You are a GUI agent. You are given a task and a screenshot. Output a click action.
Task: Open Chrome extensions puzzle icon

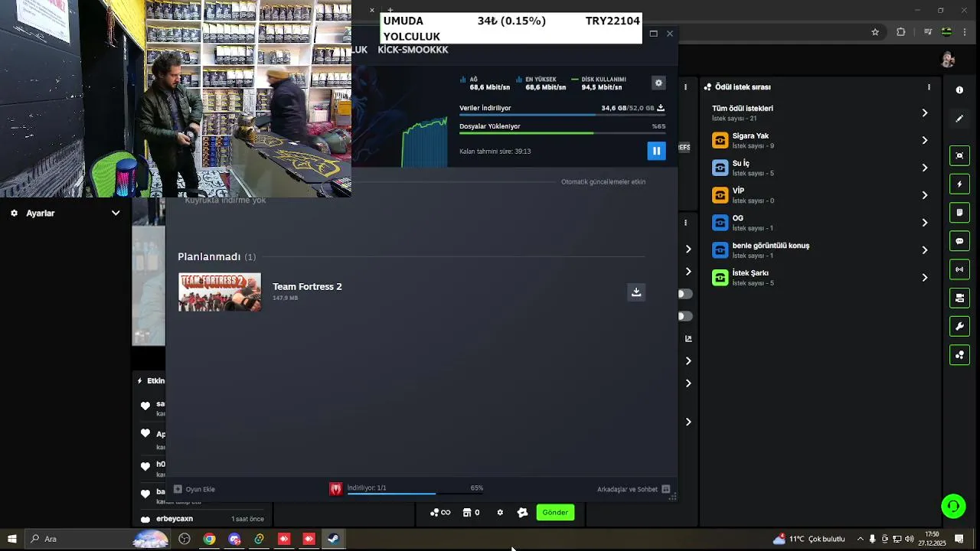click(901, 32)
